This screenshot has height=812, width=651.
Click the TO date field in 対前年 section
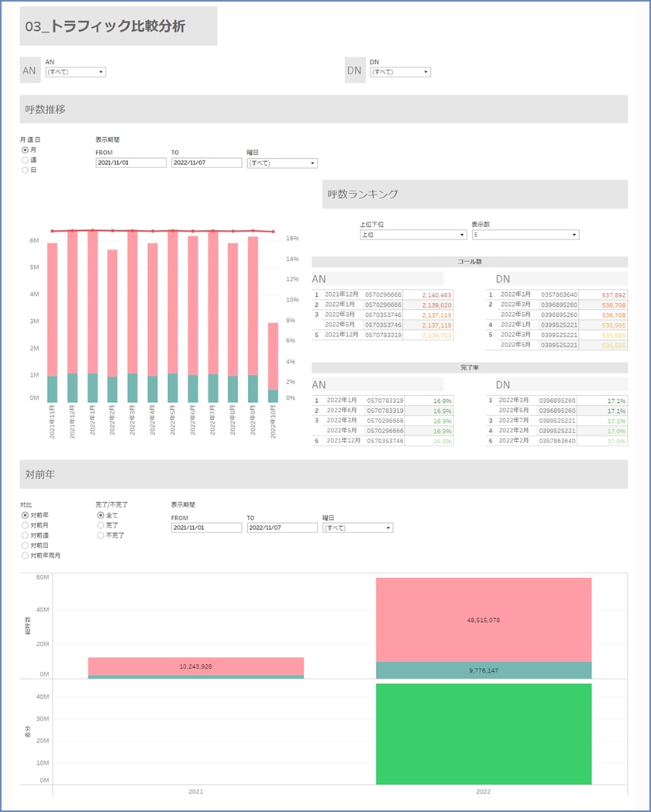click(x=282, y=528)
